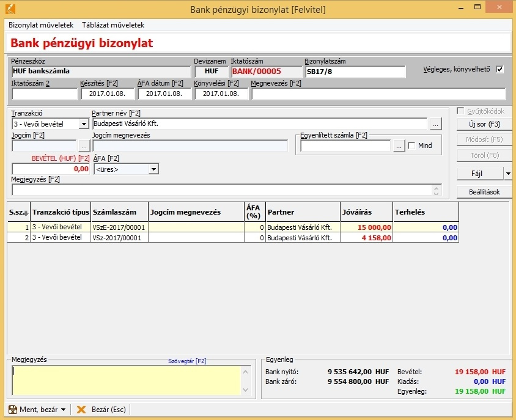The width and height of the screenshot is (516, 420).
Task: Click the Szövegtár [F2] link
Action: tap(187, 361)
